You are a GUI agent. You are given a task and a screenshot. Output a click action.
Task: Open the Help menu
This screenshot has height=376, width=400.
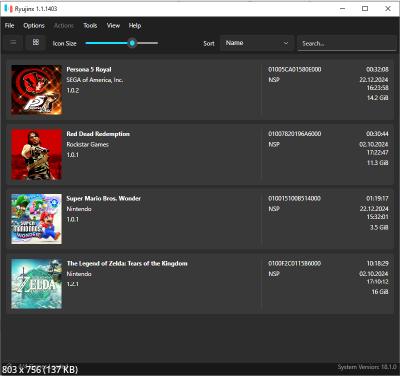tap(135, 25)
